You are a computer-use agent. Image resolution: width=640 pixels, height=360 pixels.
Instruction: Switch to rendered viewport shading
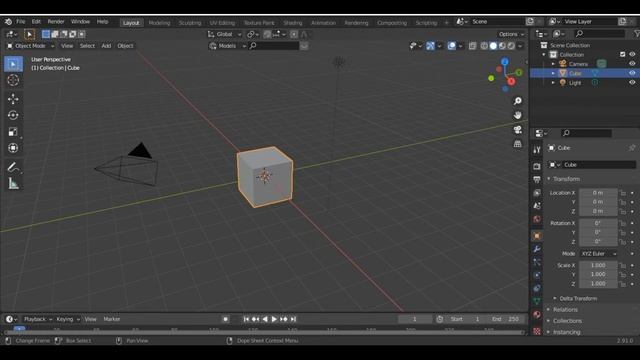tap(511, 46)
